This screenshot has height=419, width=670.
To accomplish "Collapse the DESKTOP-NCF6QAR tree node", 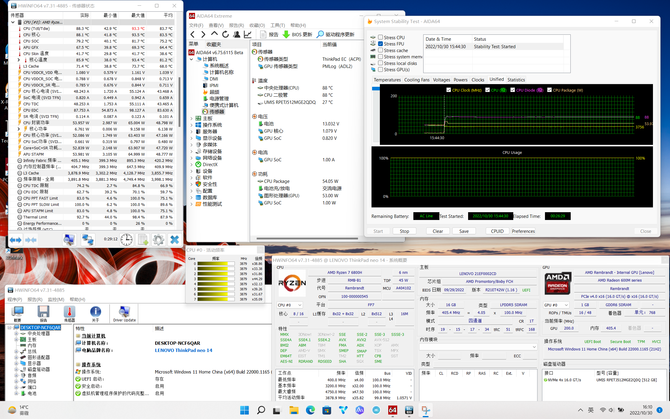I will 10,328.
